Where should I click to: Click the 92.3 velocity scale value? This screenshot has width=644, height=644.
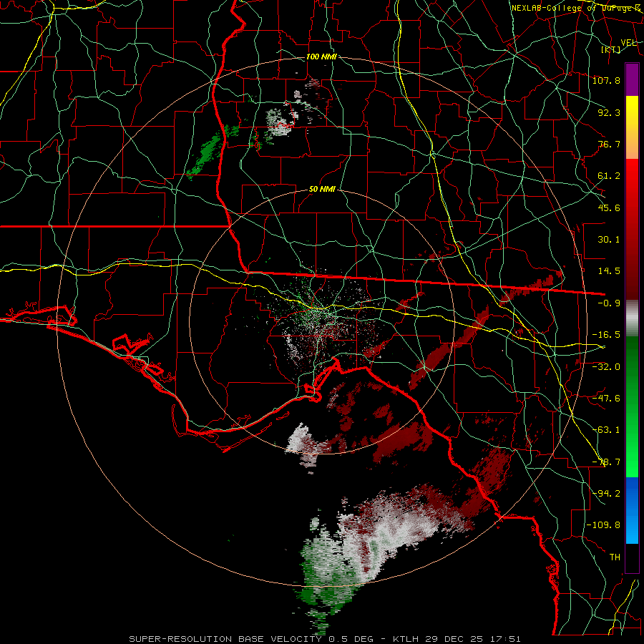609,112
